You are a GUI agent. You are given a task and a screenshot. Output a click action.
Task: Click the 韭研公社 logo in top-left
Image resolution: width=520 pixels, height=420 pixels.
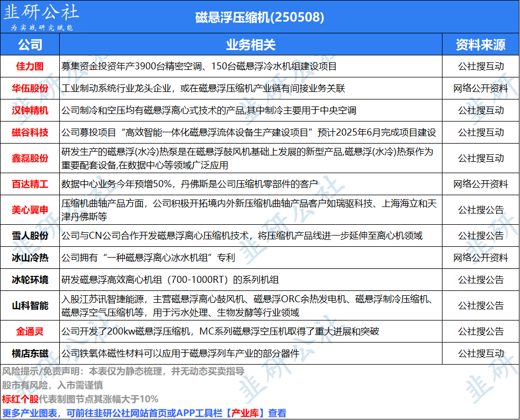coord(41,17)
